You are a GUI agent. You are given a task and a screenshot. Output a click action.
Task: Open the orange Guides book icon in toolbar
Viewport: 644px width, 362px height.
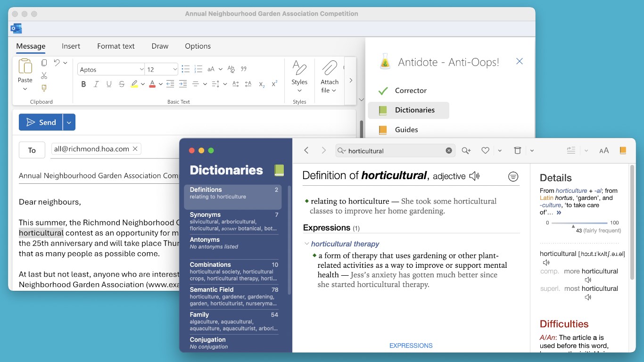(x=623, y=150)
